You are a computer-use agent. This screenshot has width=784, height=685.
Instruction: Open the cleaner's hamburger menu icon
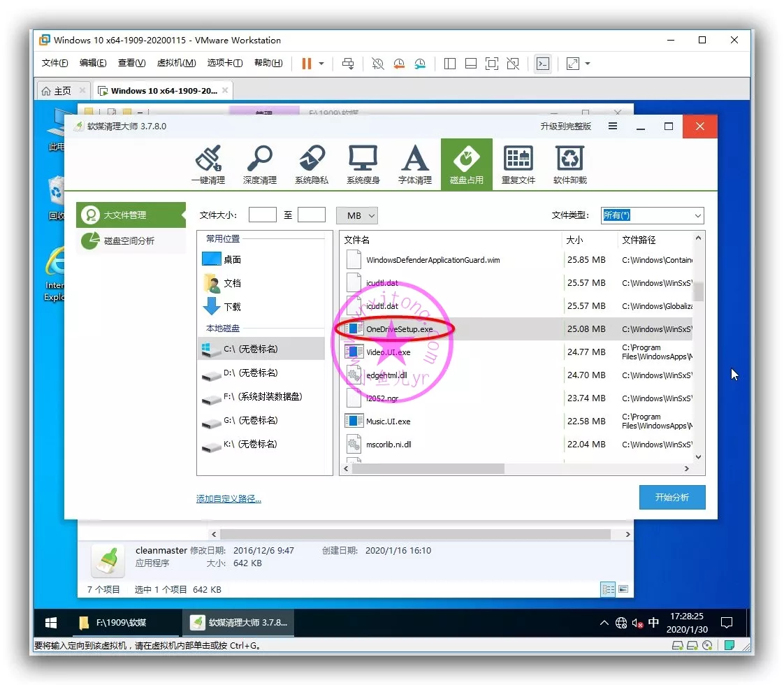613,127
